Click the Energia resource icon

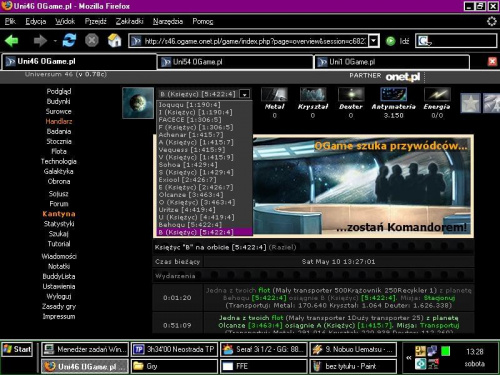(437, 95)
